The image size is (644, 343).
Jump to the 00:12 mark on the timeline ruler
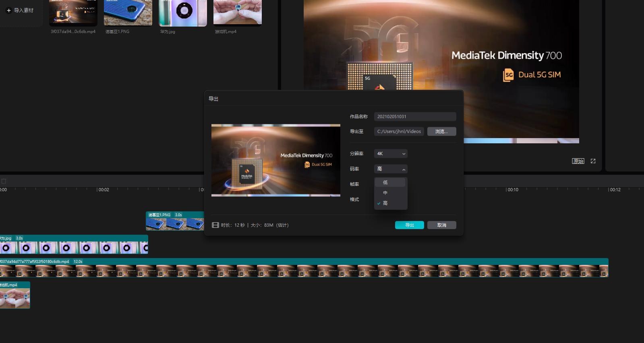click(x=615, y=190)
